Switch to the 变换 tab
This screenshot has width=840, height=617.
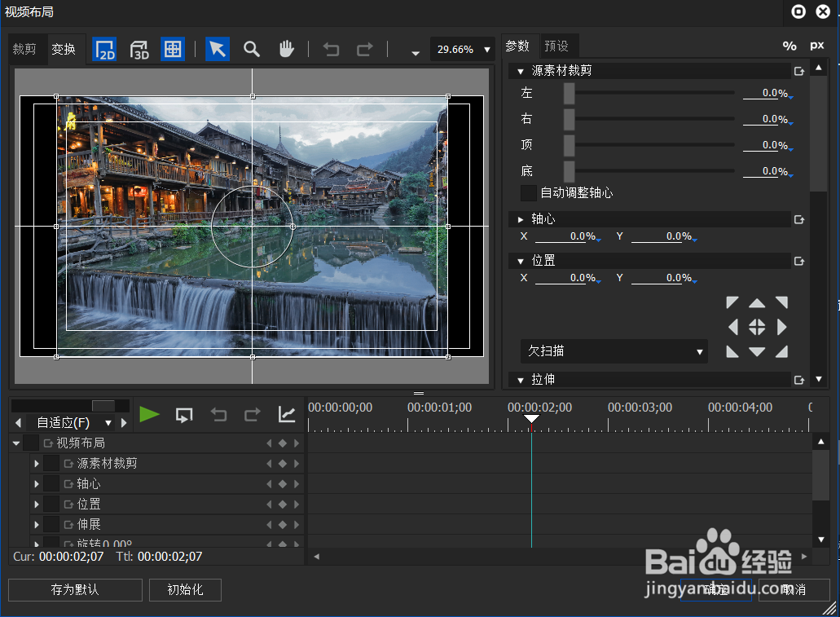64,50
